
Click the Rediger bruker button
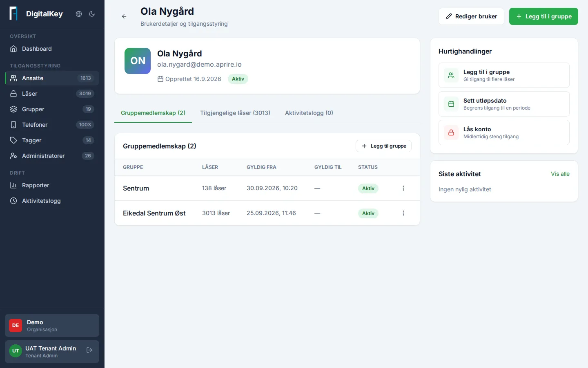pyautogui.click(x=471, y=16)
